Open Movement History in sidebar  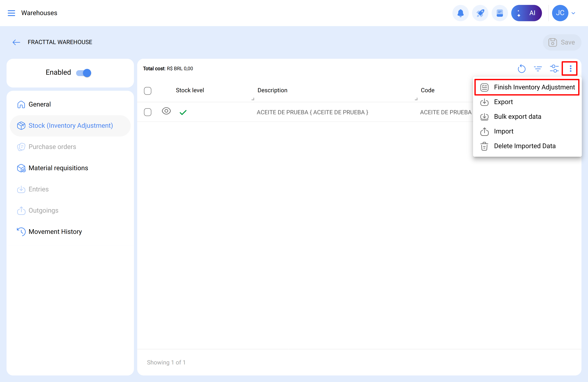point(55,232)
